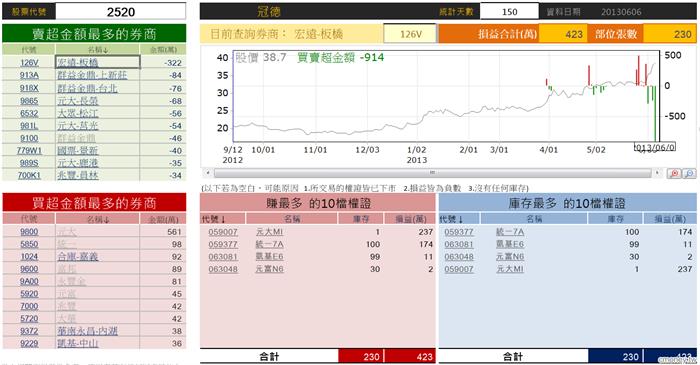Sort 賺最多 warrants by 代號 arrow
The image size is (700, 365).
pos(223,219)
